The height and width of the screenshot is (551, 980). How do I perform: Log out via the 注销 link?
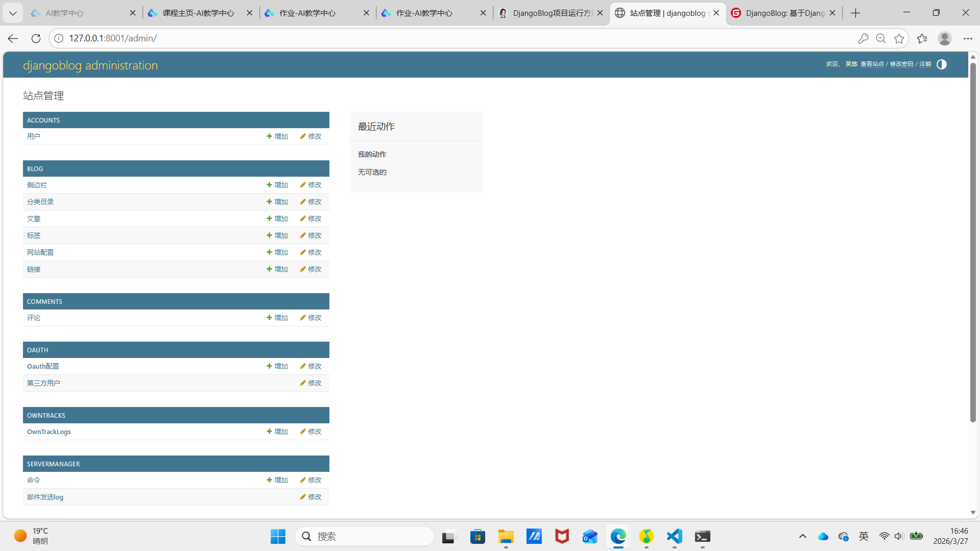(x=925, y=64)
